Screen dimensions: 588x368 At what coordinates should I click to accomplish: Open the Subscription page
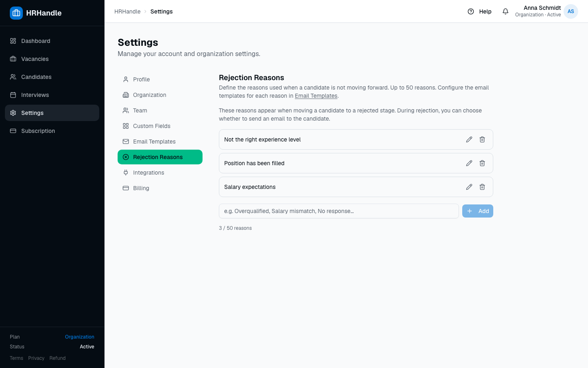point(52,131)
